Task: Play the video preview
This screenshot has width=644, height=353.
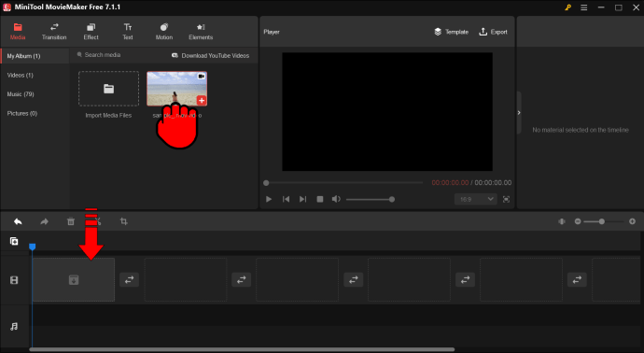Action: coord(269,199)
